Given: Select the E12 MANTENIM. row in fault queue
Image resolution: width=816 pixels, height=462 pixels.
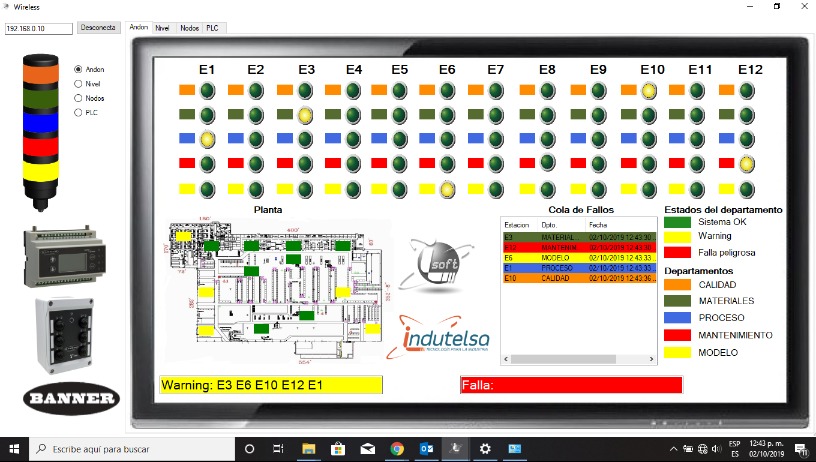Looking at the screenshot, I should point(578,247).
